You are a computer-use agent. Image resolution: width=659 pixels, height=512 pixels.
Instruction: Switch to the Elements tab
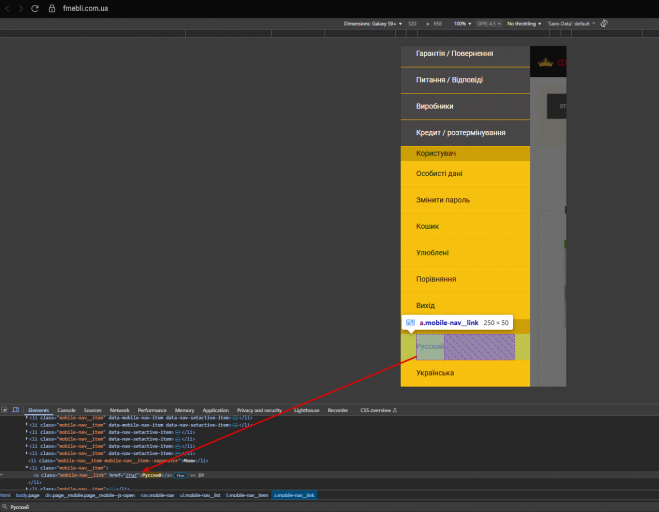(x=38, y=410)
